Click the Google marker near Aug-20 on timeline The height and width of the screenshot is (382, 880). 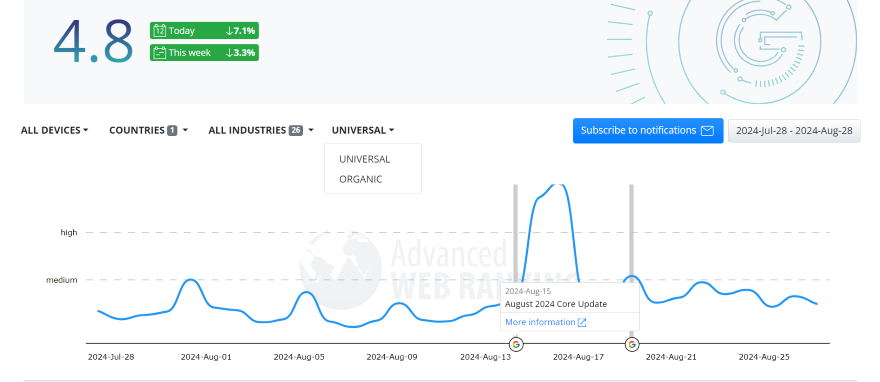tap(632, 344)
